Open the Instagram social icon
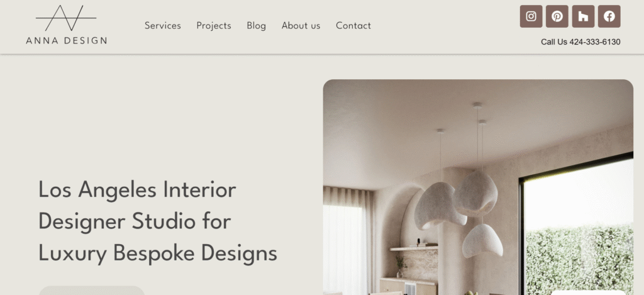Viewport: 644px width, 295px height. tap(531, 16)
